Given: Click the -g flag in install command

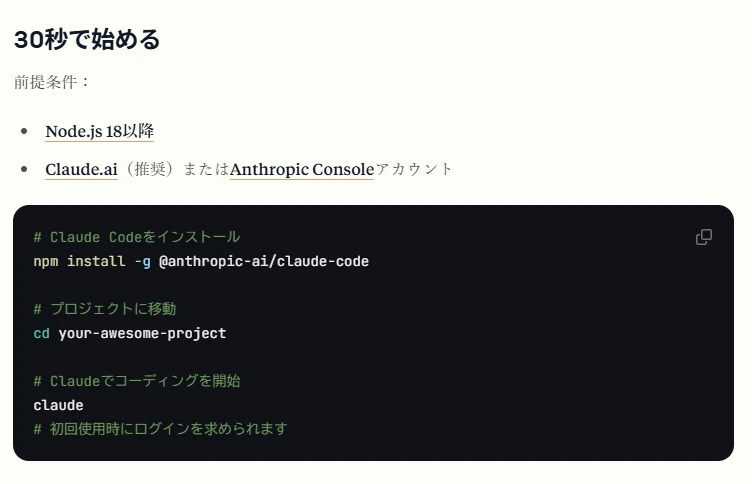Looking at the screenshot, I should coord(142,261).
